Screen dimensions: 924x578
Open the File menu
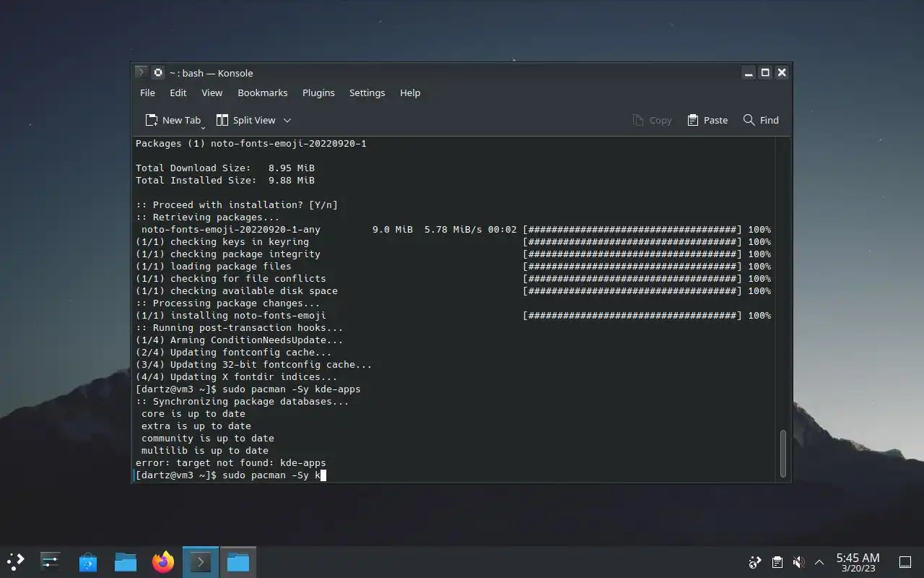click(147, 92)
